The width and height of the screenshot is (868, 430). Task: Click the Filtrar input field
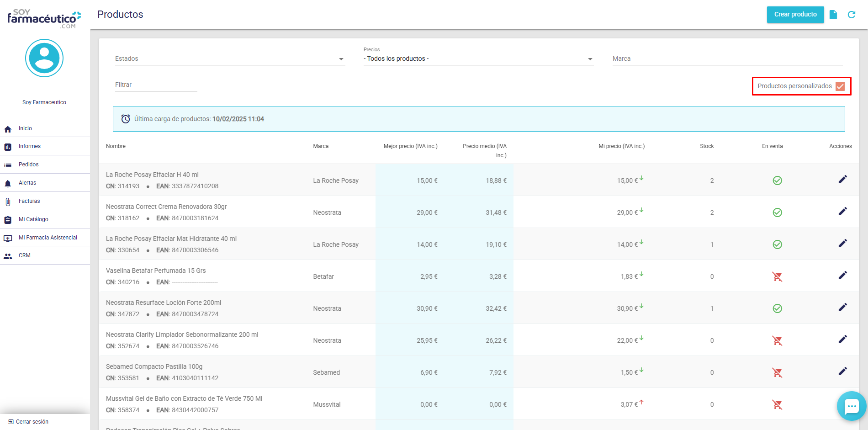156,85
